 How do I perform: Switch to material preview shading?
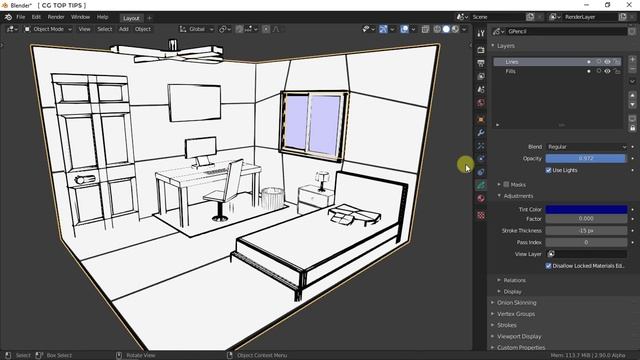pos(455,29)
